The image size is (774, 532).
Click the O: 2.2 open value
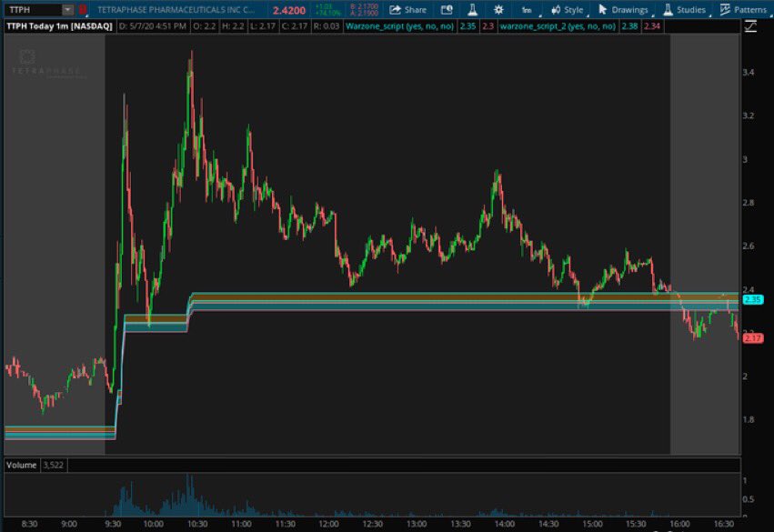point(205,26)
